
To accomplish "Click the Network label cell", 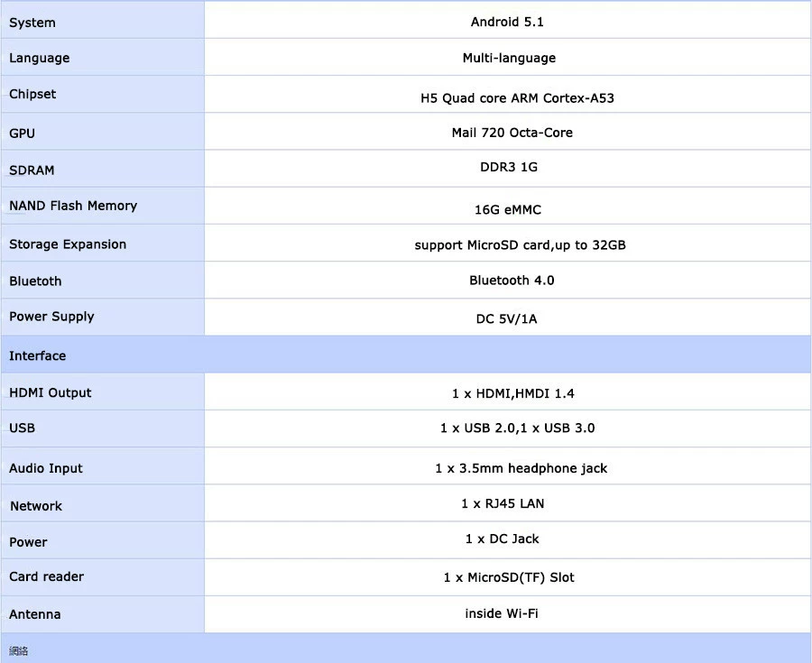I will (x=103, y=503).
